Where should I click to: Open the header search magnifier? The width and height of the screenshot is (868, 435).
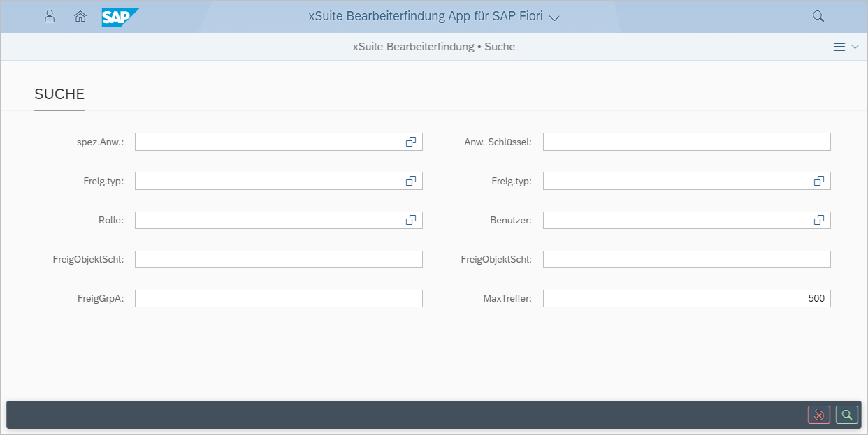pos(818,16)
